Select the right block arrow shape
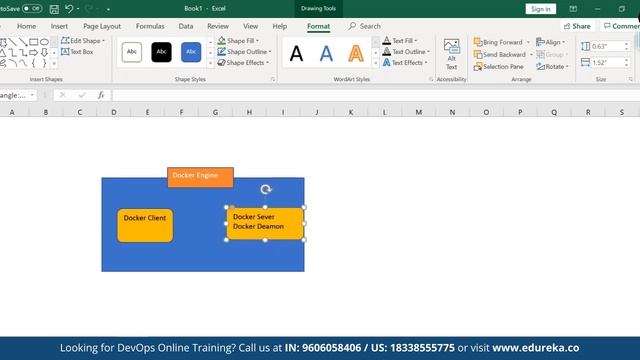The width and height of the screenshot is (640, 360). [33, 53]
